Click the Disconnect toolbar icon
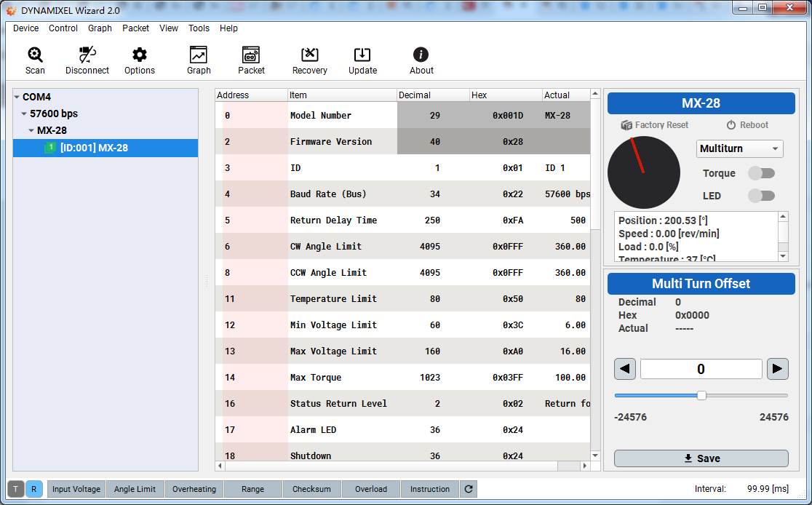Screen dimensions: 812x505 [x=87, y=55]
